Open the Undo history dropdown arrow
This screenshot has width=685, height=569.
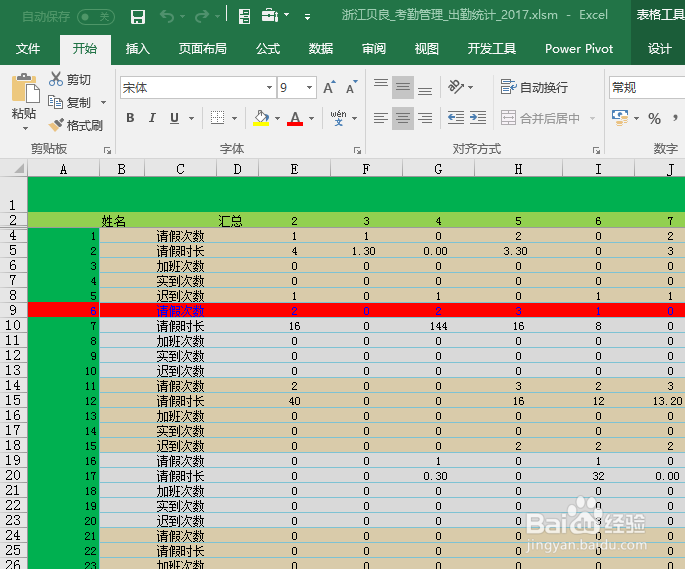pos(183,17)
